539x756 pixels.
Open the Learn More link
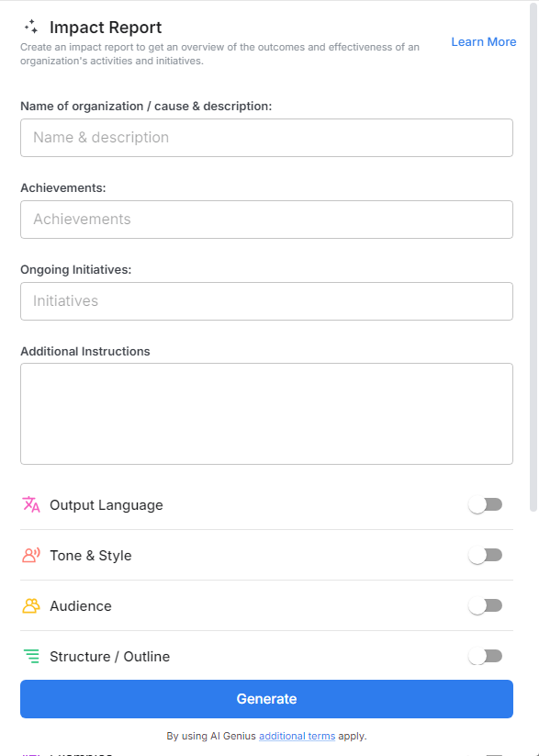pyautogui.click(x=483, y=41)
